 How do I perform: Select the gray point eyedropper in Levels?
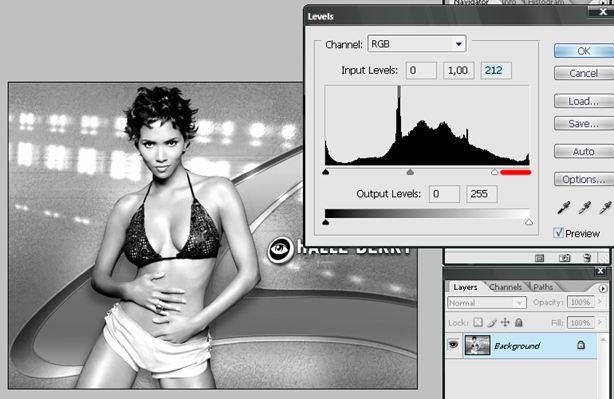pos(585,208)
